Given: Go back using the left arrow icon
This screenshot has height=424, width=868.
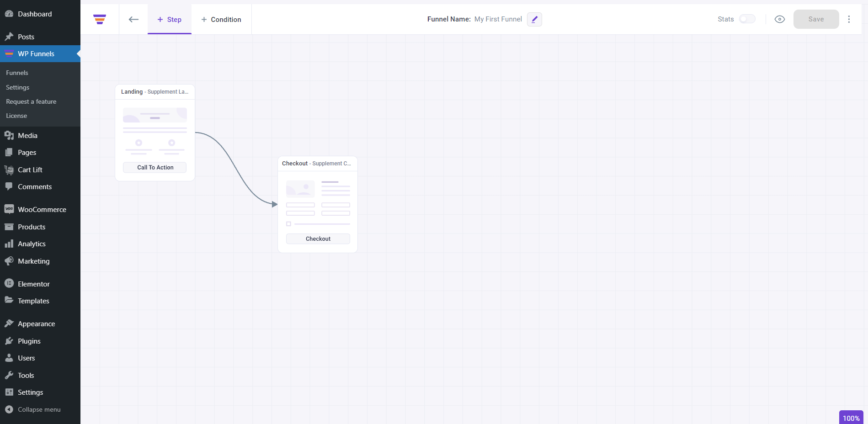Looking at the screenshot, I should 133,19.
